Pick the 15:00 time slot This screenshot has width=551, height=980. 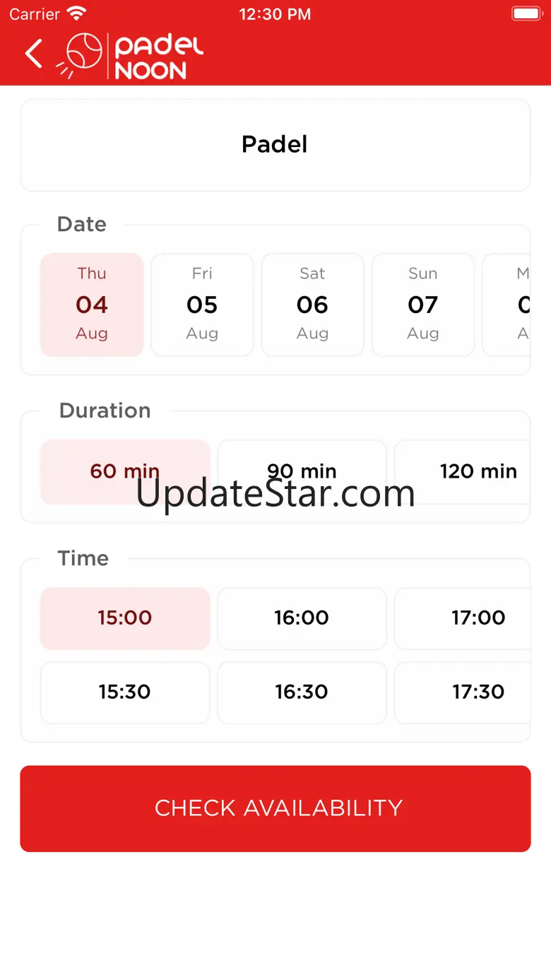(125, 618)
